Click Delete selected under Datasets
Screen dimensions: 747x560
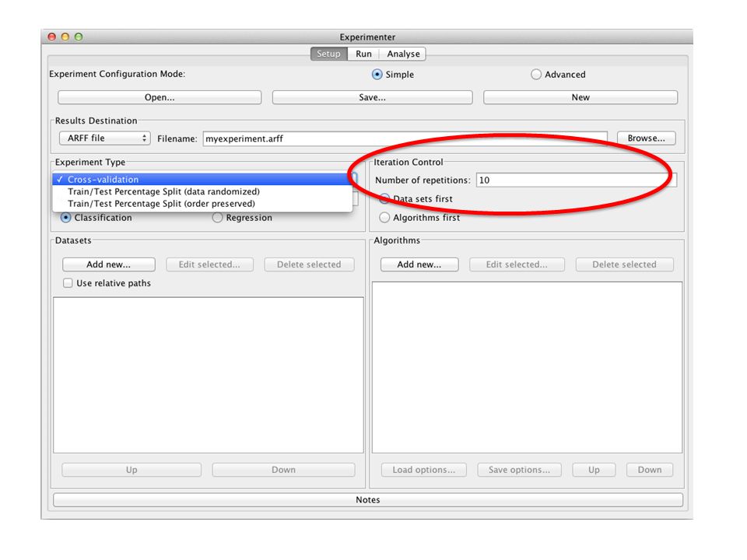[x=309, y=264]
